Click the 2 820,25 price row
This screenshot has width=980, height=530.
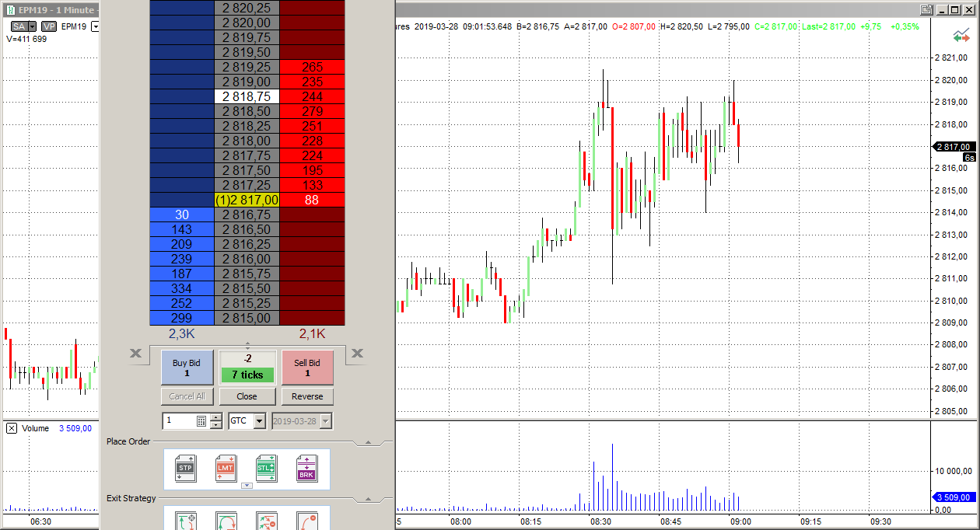coord(247,8)
